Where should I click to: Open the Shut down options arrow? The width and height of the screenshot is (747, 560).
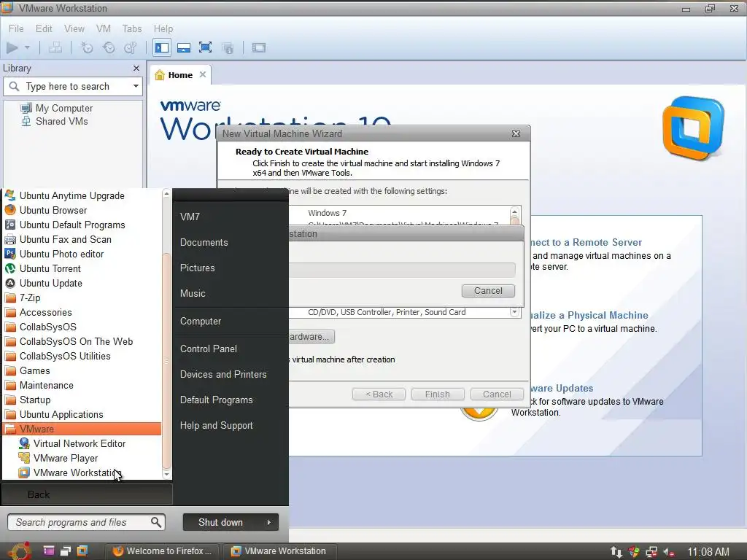(x=269, y=522)
